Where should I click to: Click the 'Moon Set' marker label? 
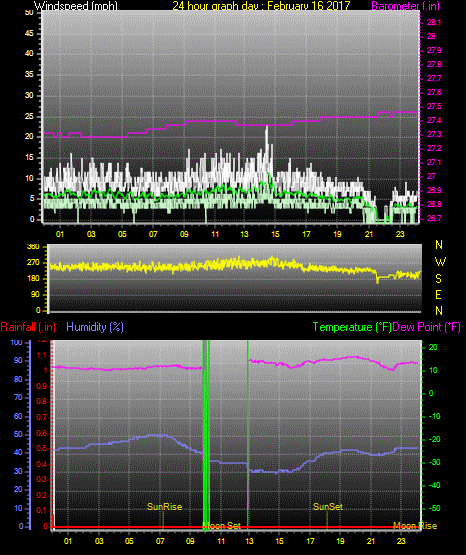pyautogui.click(x=222, y=526)
